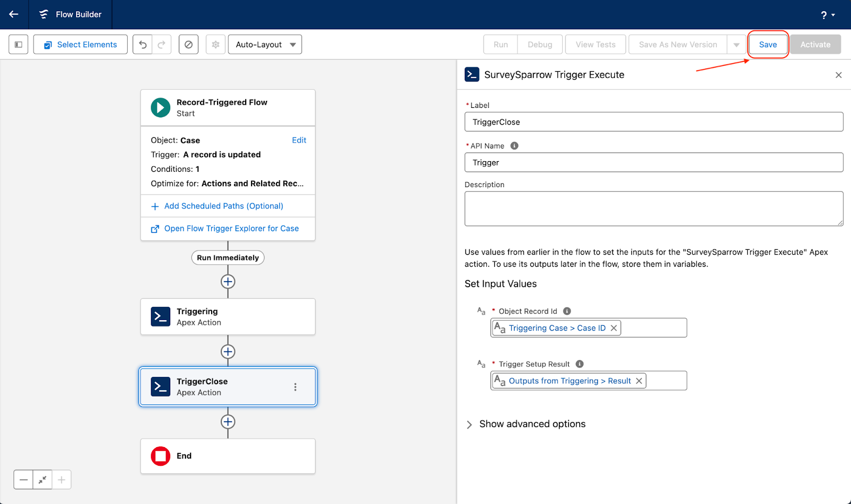851x504 pixels.
Task: Add element after Run Immediately
Action: coord(228,282)
